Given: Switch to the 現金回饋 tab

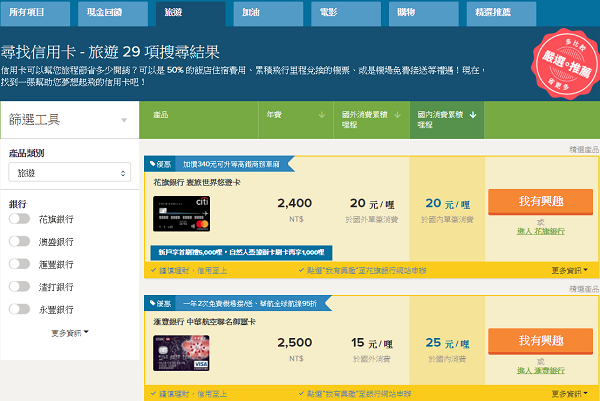Looking at the screenshot, I should [113, 13].
